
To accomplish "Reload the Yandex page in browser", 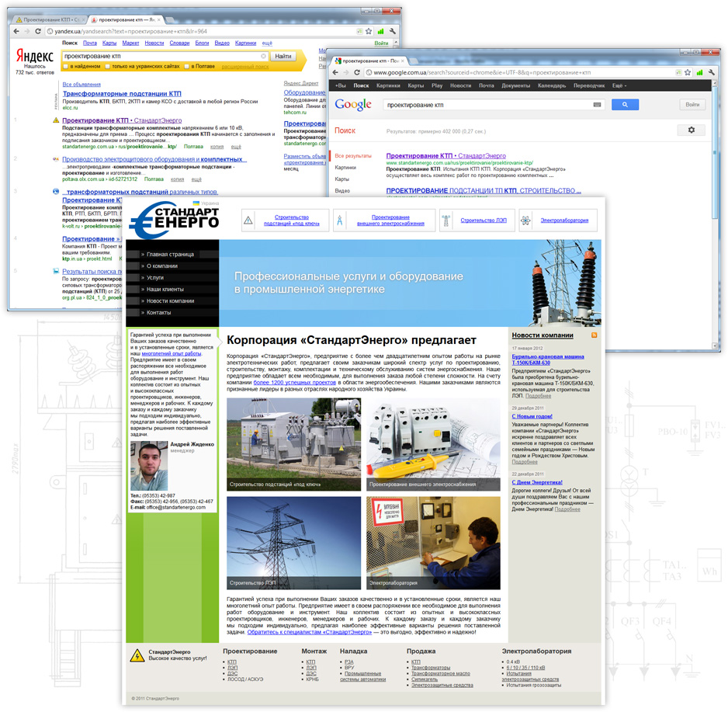I will [x=38, y=32].
